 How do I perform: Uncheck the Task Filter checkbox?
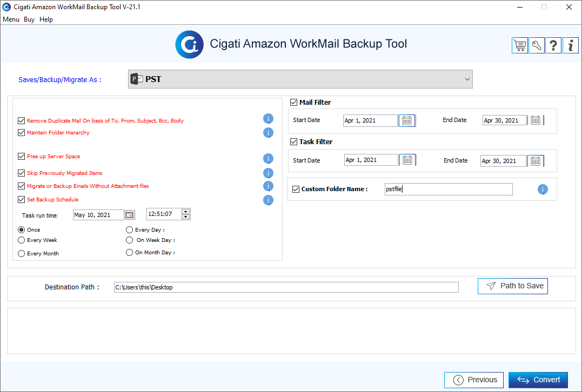click(293, 141)
